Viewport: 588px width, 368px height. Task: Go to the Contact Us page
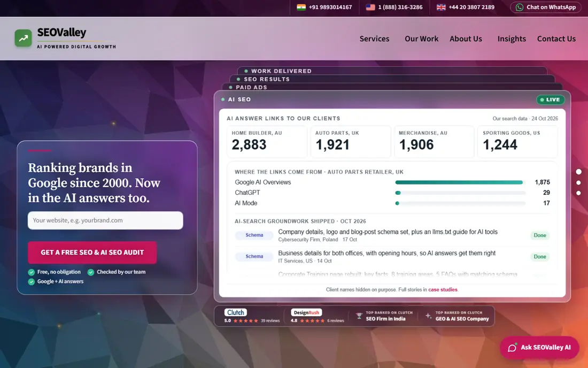(556, 39)
